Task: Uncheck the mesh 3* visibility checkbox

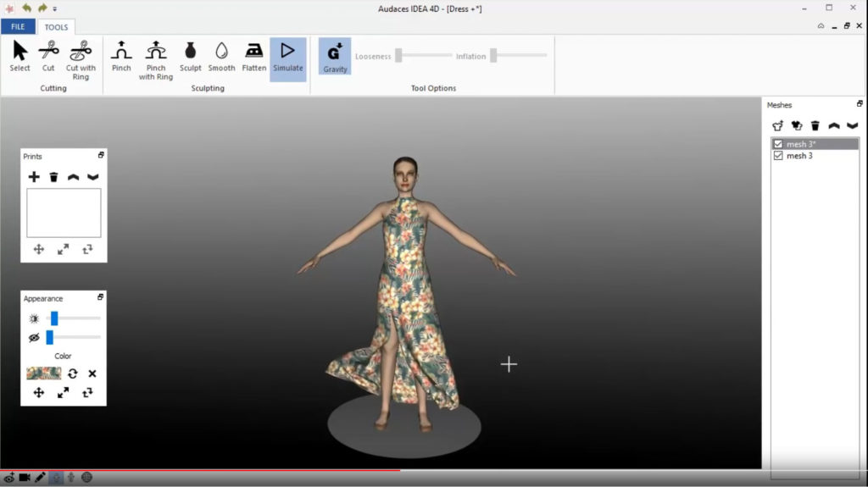Action: [x=778, y=144]
